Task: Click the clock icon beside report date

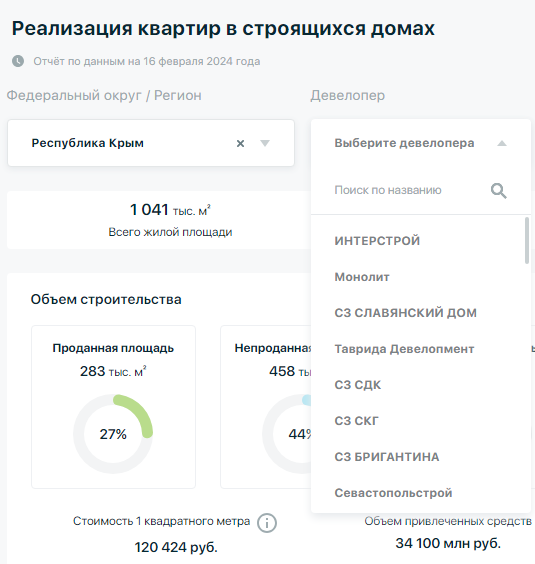Action: point(18,61)
